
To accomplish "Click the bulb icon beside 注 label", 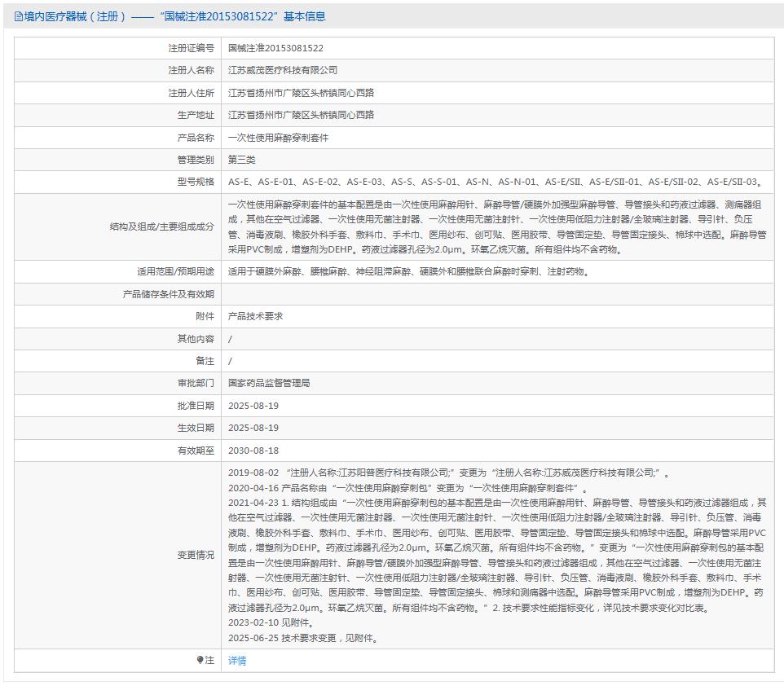I will coord(200,661).
